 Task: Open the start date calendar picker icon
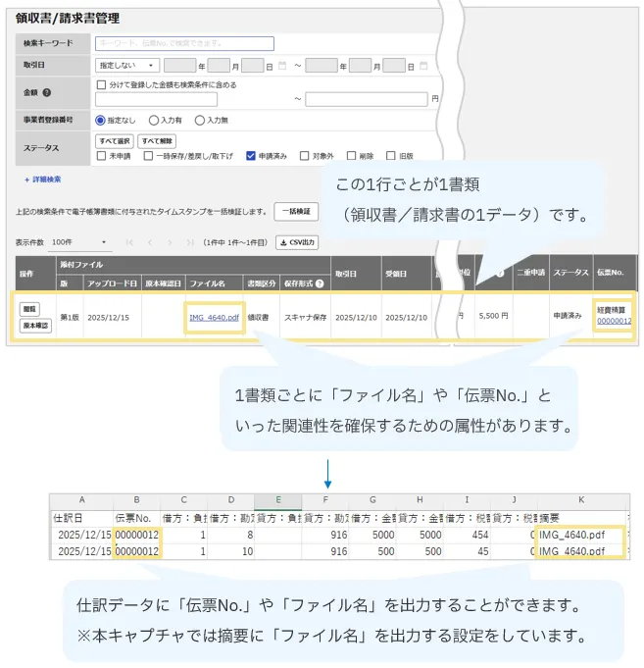coord(282,66)
